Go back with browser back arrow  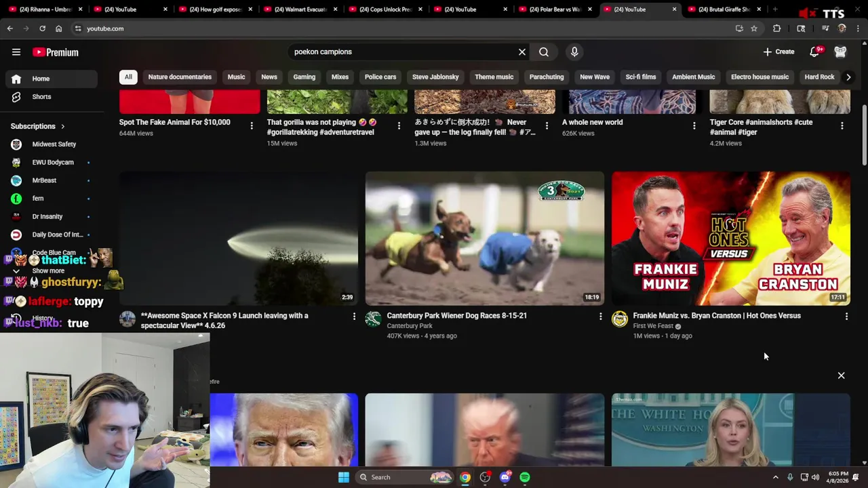point(9,28)
